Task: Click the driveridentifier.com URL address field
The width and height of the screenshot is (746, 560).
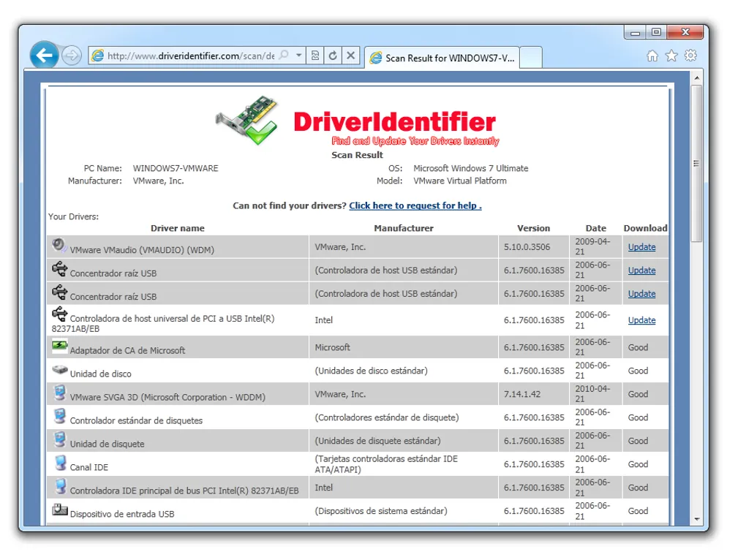Action: 190,56
